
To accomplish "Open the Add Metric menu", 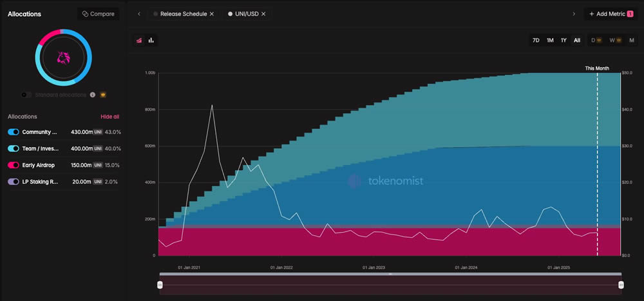I will tap(611, 14).
